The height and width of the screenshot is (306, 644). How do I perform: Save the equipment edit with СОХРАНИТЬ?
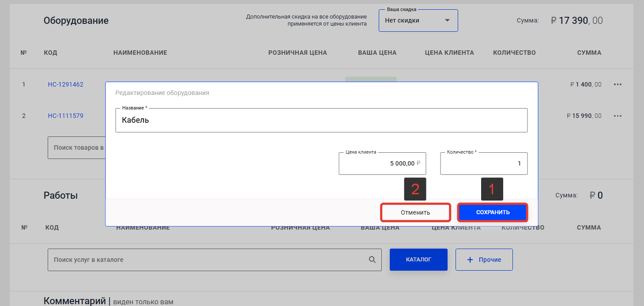[x=493, y=212]
